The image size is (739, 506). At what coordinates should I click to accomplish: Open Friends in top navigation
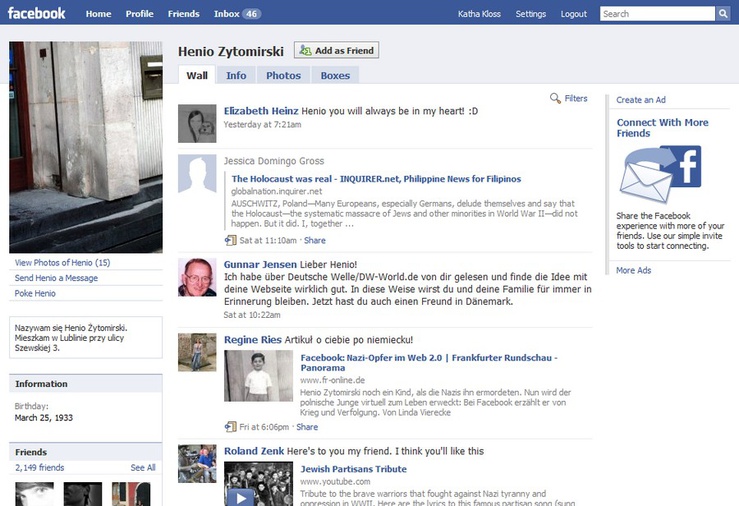[x=183, y=14]
